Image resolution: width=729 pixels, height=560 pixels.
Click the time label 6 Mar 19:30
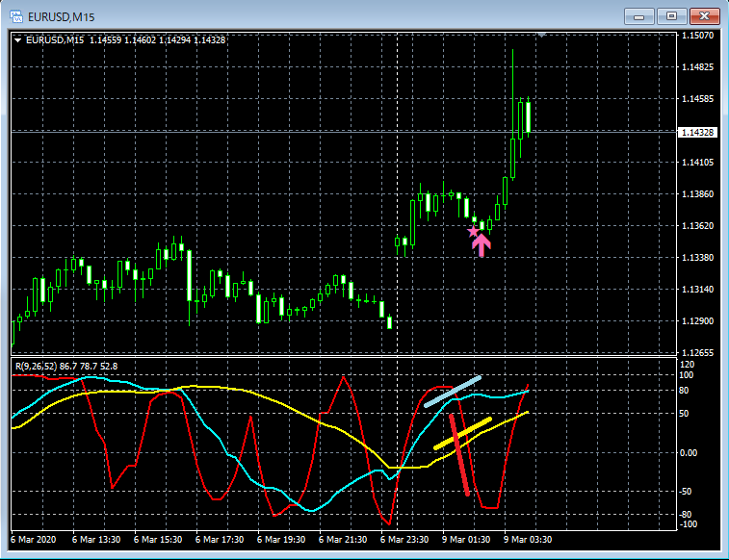pyautogui.click(x=281, y=539)
